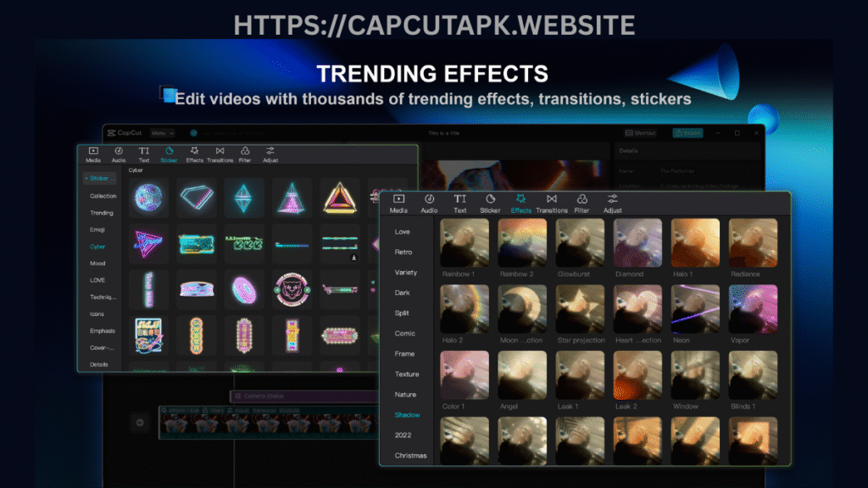Open Filter tab in Effects panel
This screenshot has height=488, width=868.
[581, 203]
